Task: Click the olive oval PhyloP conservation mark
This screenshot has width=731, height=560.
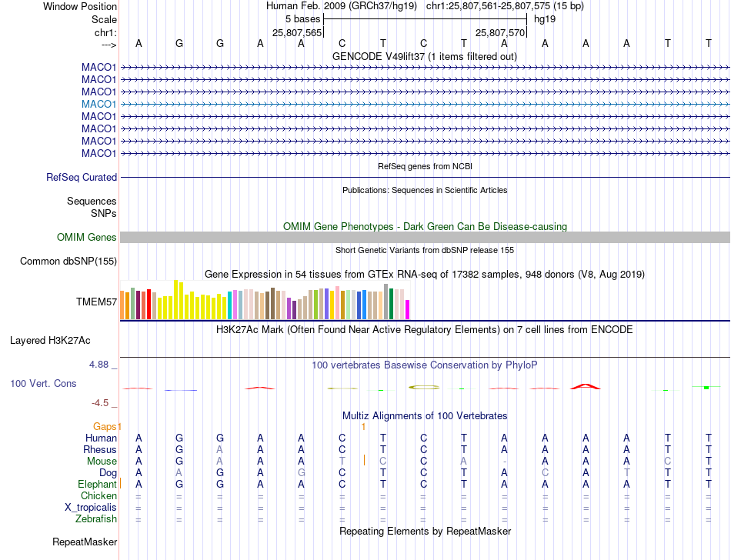Action: (424, 387)
